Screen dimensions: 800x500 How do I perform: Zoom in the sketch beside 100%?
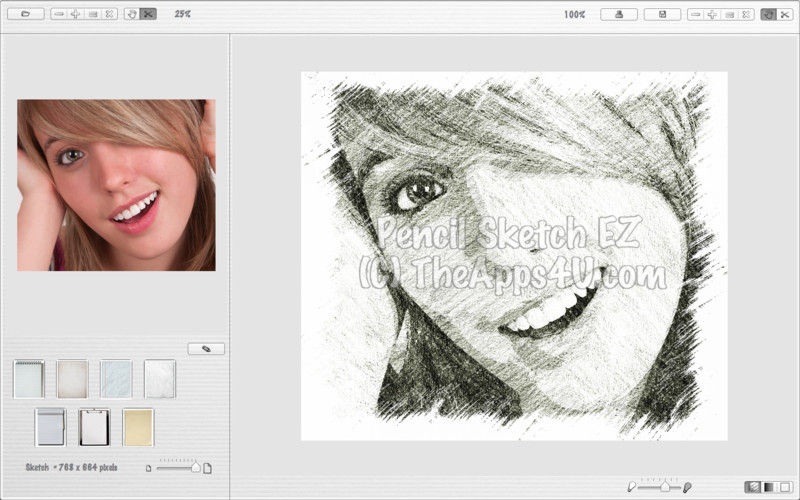tap(712, 14)
